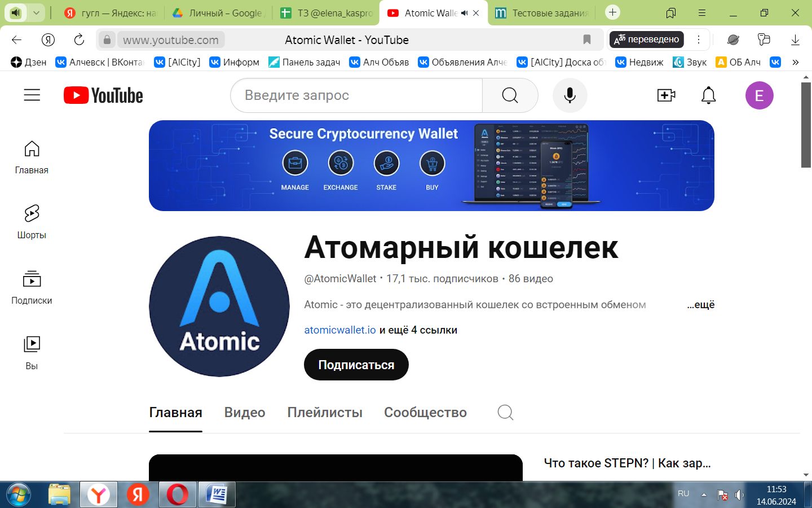This screenshot has height=508, width=812.
Task: Click taskbar volume speaker icon
Action: click(x=739, y=495)
